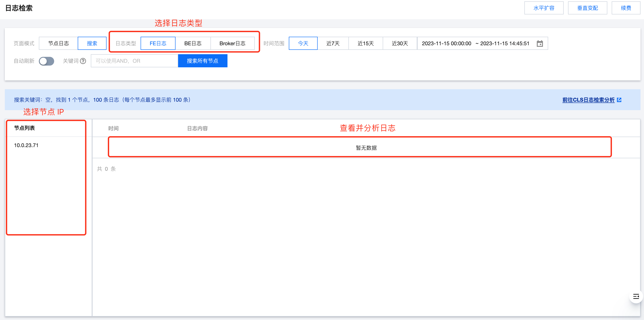
Task: Switch page mode to 节点日志
Action: tap(58, 43)
